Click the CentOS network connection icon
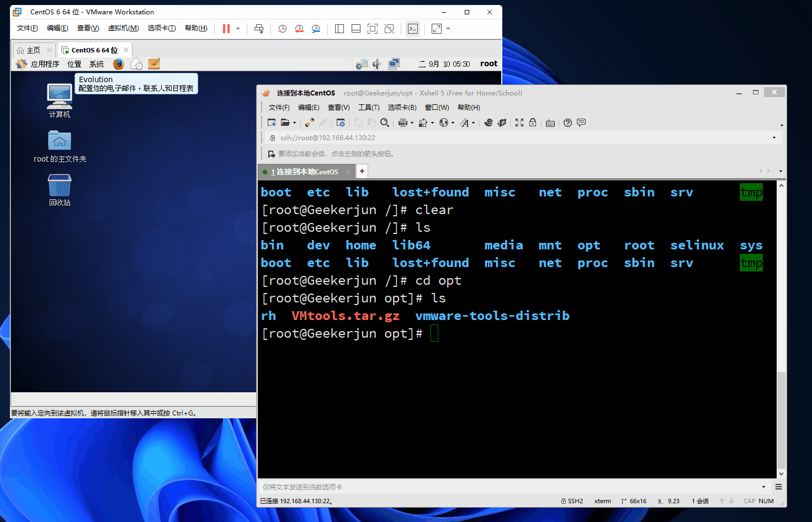 point(394,64)
